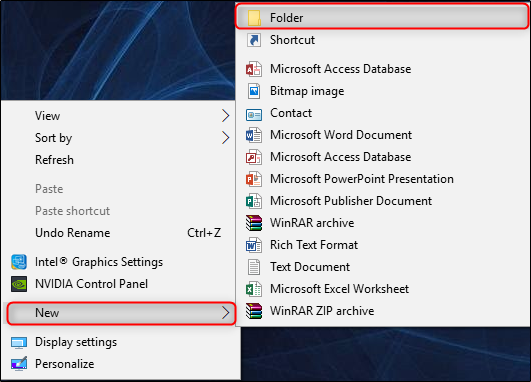Expand the New submenu chevron
531x382 pixels.
[226, 313]
